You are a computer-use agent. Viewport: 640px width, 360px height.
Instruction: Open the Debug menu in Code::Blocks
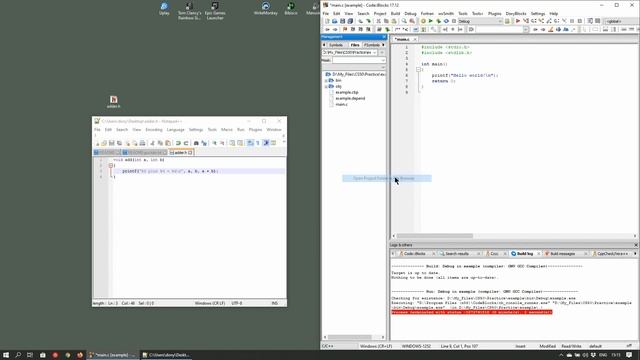[410, 13]
